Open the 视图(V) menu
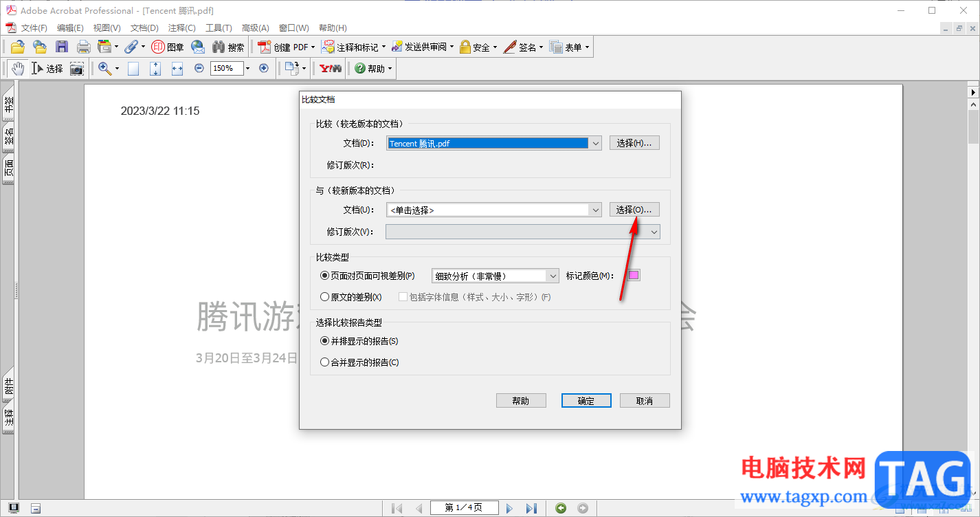Viewport: 980px width, 517px height. (107, 28)
